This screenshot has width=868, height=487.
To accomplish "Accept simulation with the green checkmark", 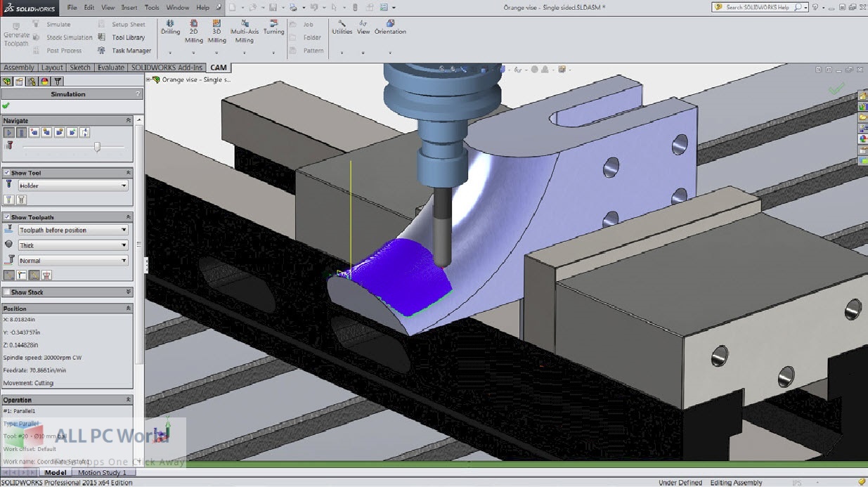I will coord(6,106).
